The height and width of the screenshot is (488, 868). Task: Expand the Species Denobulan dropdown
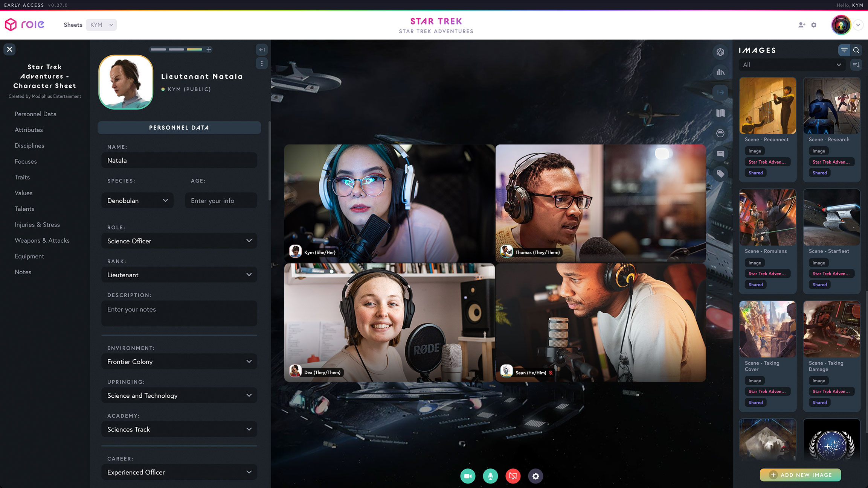pyautogui.click(x=137, y=201)
